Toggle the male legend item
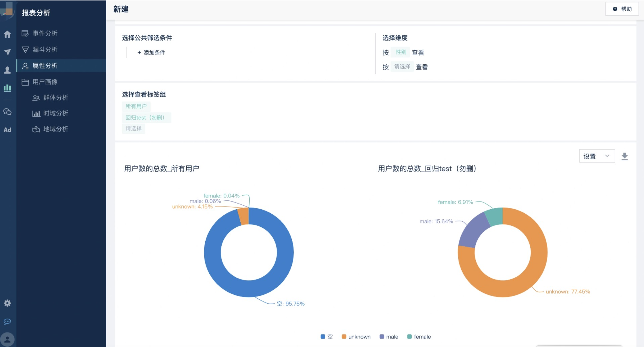Image resolution: width=644 pixels, height=347 pixels. point(389,337)
